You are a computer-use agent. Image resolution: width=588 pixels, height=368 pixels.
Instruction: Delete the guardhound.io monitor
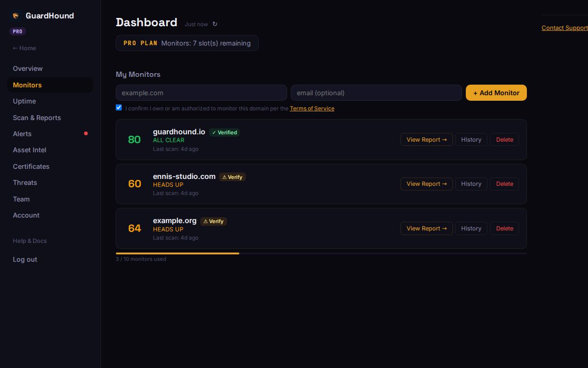tap(504, 139)
